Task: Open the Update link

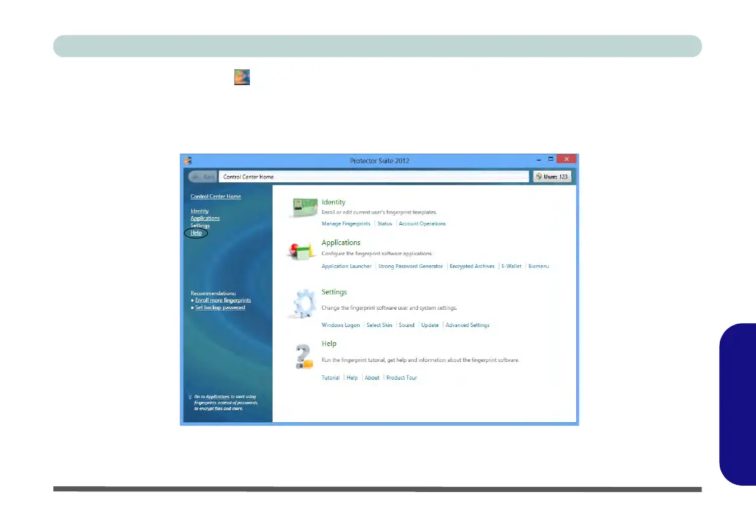Action: tap(429, 325)
